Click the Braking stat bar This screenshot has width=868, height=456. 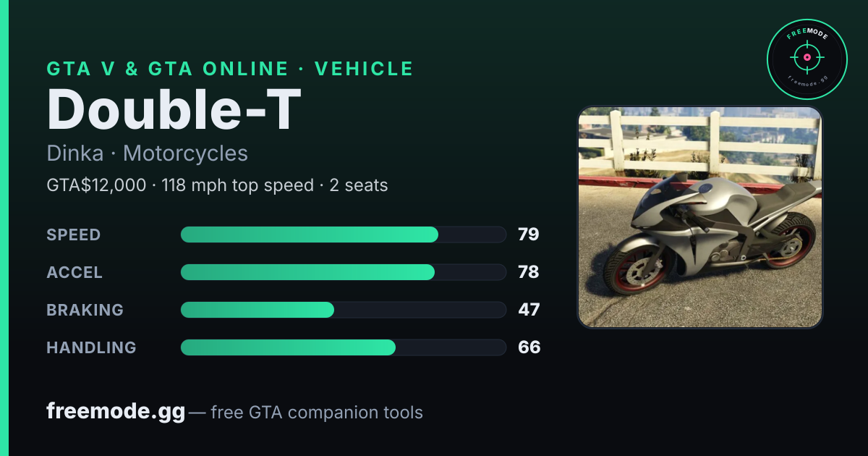[343, 310]
